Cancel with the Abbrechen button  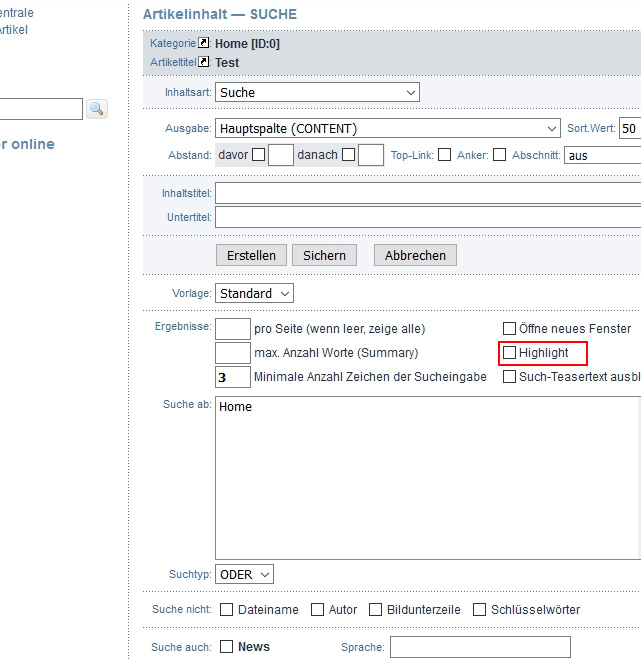(x=415, y=255)
